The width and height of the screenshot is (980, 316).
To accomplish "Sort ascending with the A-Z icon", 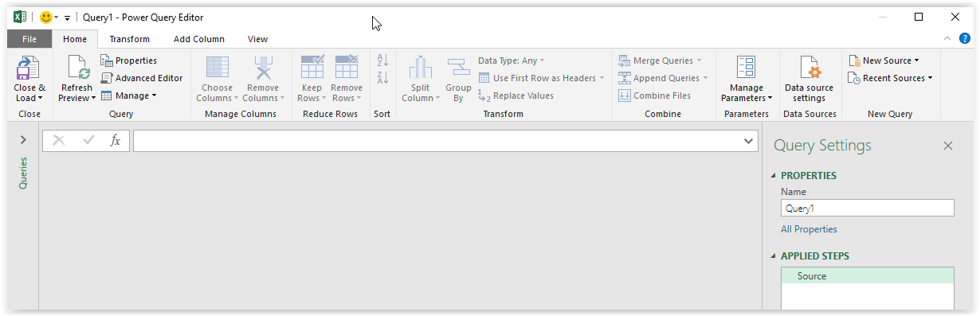I will point(382,60).
